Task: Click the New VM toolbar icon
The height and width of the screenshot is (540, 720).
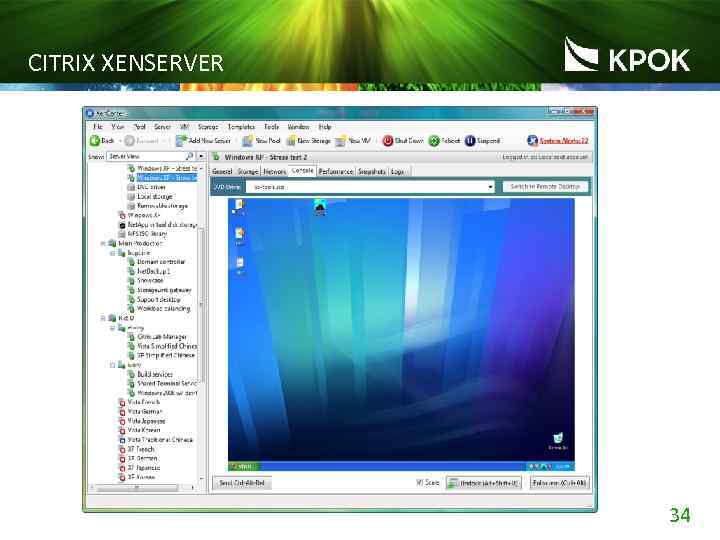Action: click(x=340, y=141)
